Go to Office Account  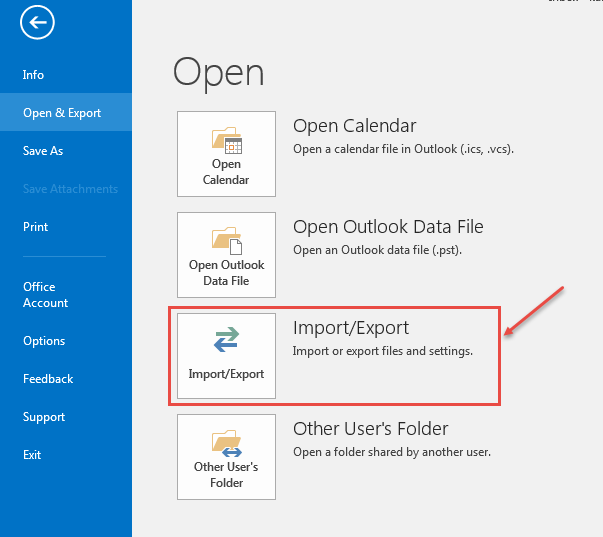click(x=45, y=295)
